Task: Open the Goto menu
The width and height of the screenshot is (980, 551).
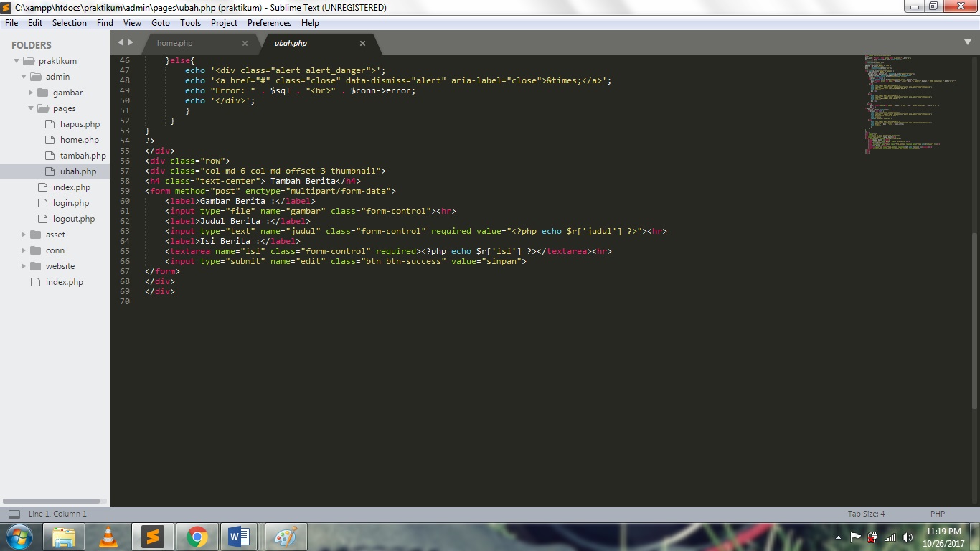Action: click(161, 23)
